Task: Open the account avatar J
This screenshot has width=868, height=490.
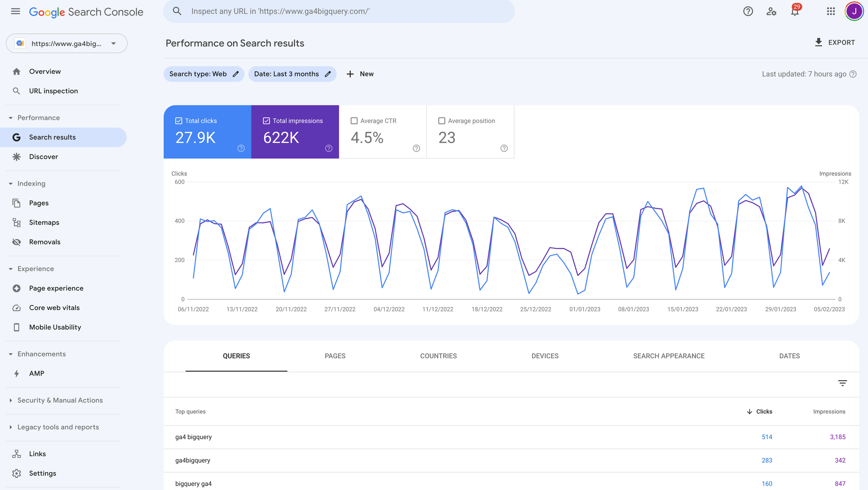Action: [854, 11]
